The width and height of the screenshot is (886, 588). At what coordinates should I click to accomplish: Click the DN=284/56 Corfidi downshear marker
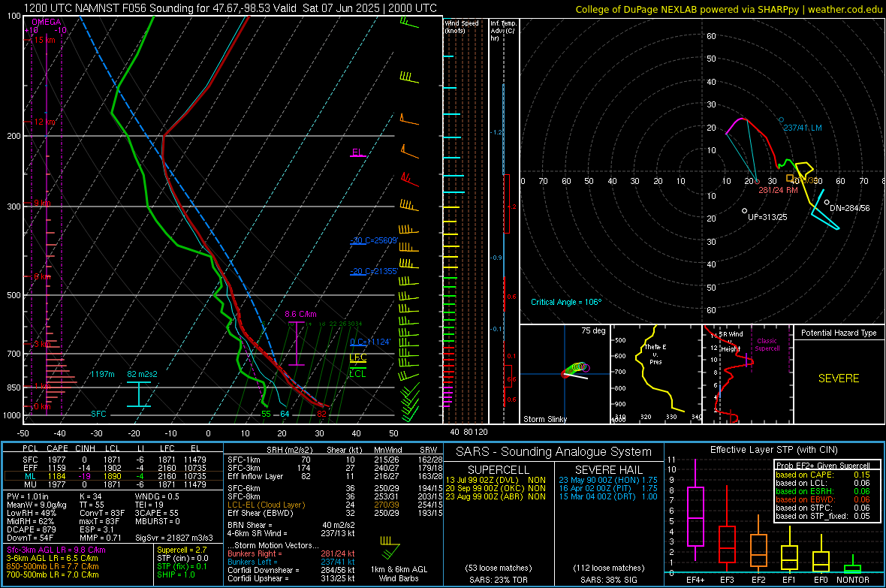coord(827,202)
